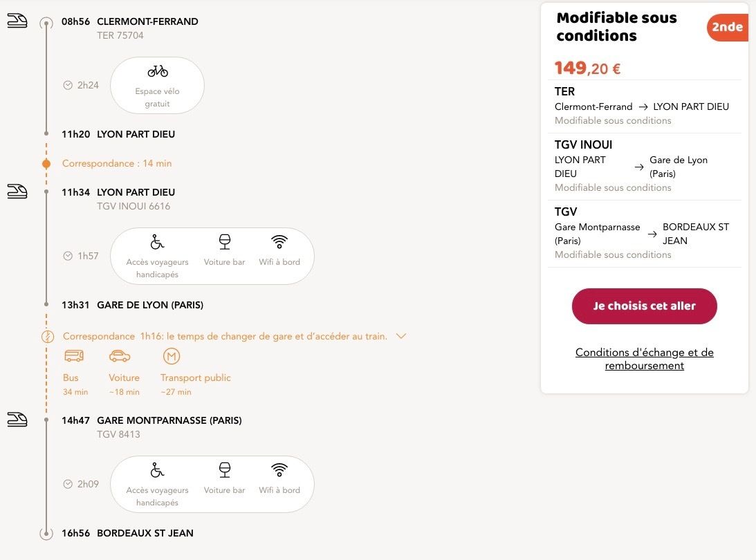The height and width of the screenshot is (560, 756).
Task: Click bar car icon on TGV INOUI 6616
Action: (x=225, y=242)
